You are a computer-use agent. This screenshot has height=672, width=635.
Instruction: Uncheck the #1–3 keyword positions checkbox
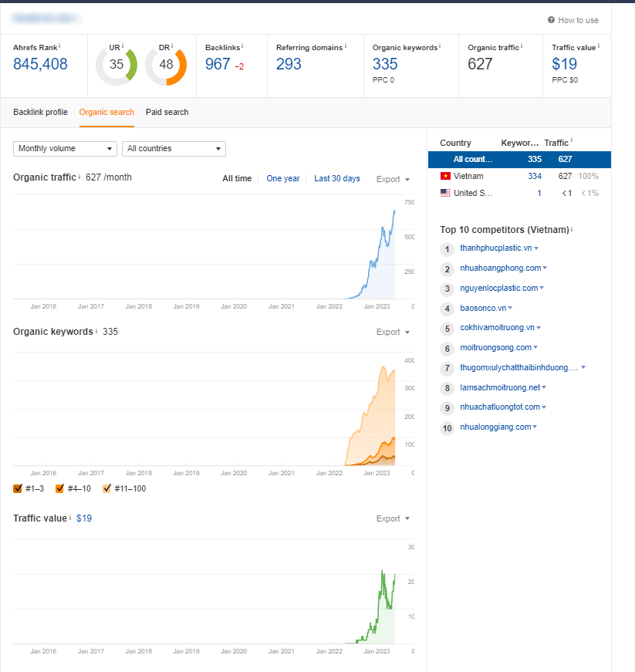19,488
